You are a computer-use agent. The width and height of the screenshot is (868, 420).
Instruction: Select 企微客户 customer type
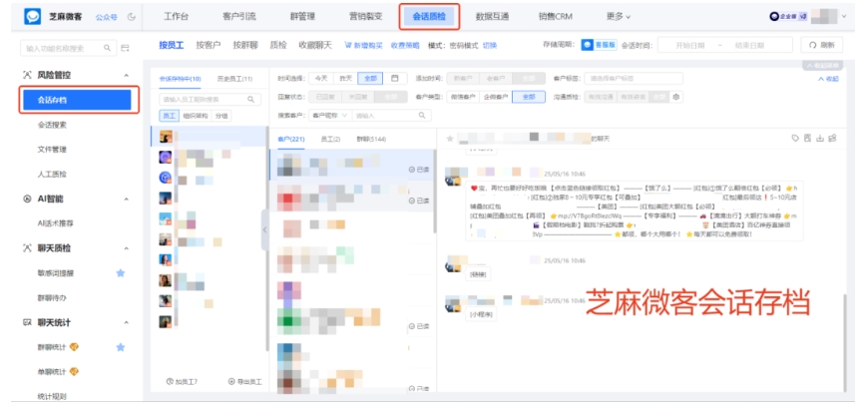(496, 97)
